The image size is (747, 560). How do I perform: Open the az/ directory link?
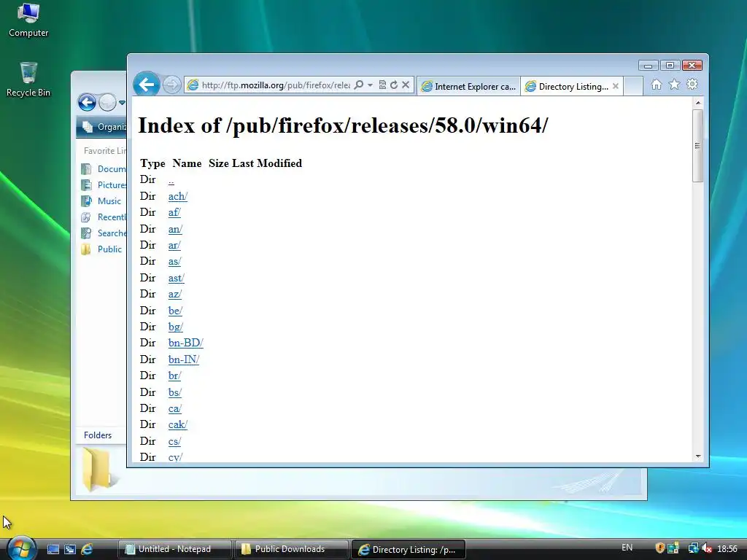pyautogui.click(x=175, y=295)
